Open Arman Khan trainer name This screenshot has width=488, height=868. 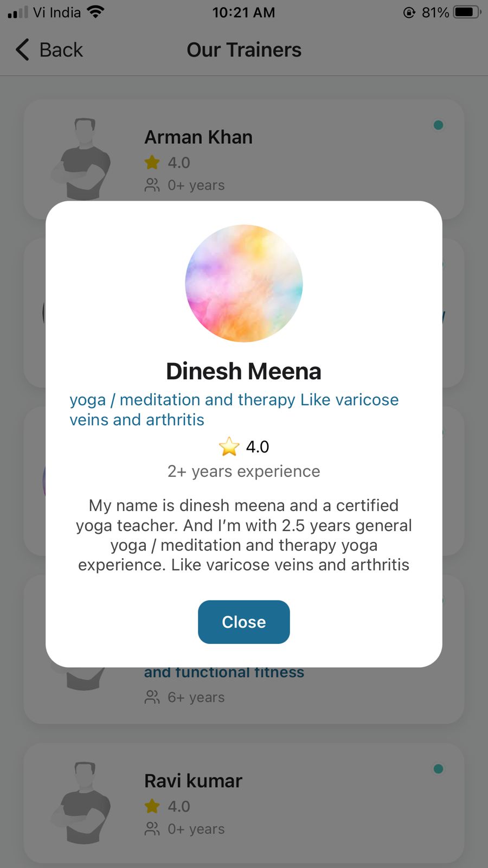[x=198, y=137]
